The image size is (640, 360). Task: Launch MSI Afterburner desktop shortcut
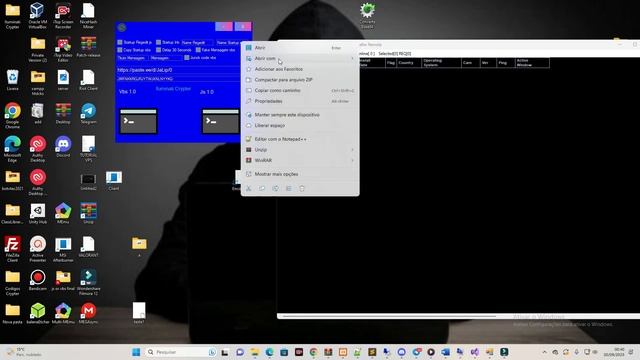pos(63,249)
